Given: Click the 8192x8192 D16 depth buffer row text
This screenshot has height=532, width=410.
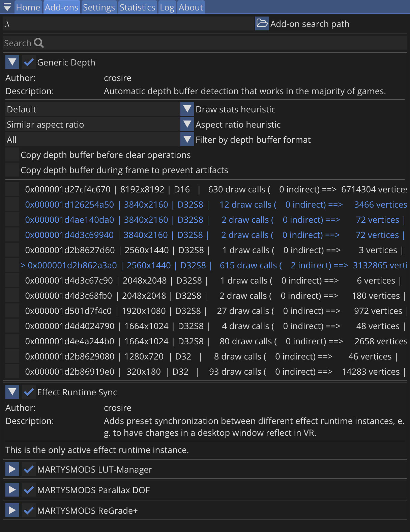Looking at the screenshot, I should click(x=216, y=189).
